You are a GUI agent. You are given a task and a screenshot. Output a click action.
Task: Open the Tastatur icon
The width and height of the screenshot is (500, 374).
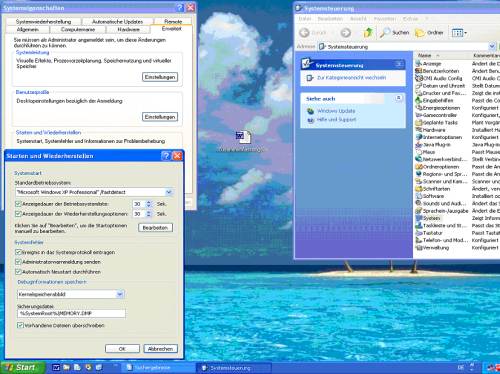pyautogui.click(x=419, y=233)
